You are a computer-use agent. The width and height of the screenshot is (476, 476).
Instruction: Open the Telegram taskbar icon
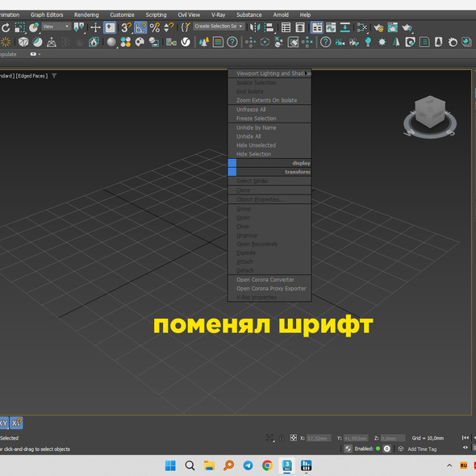(x=248, y=466)
